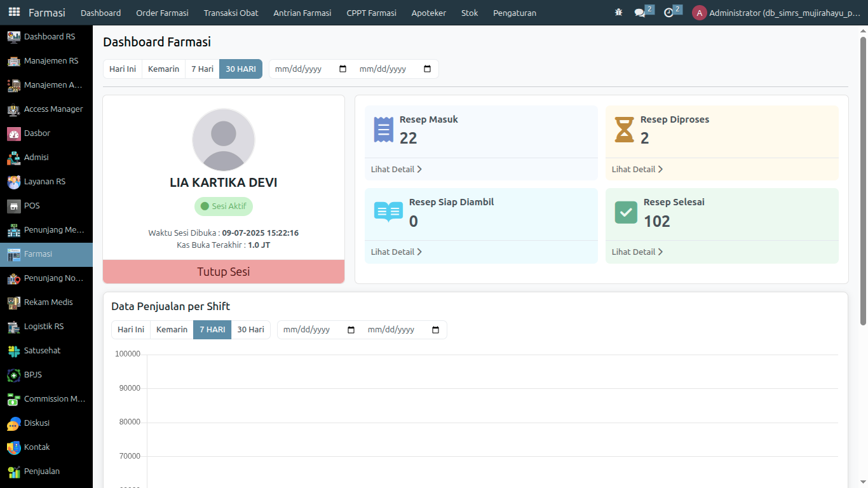Open the Stok menu item
Viewport: 868px width, 488px height.
[x=470, y=13]
